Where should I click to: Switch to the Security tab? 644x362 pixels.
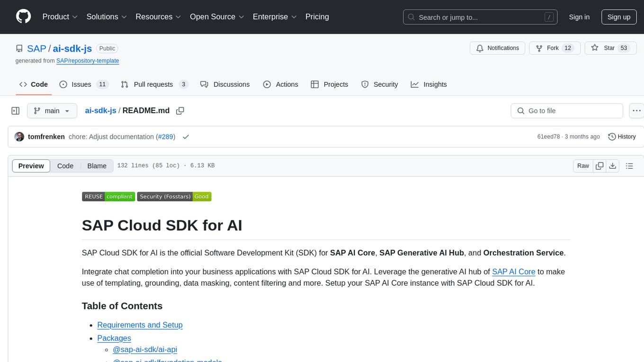click(379, 84)
